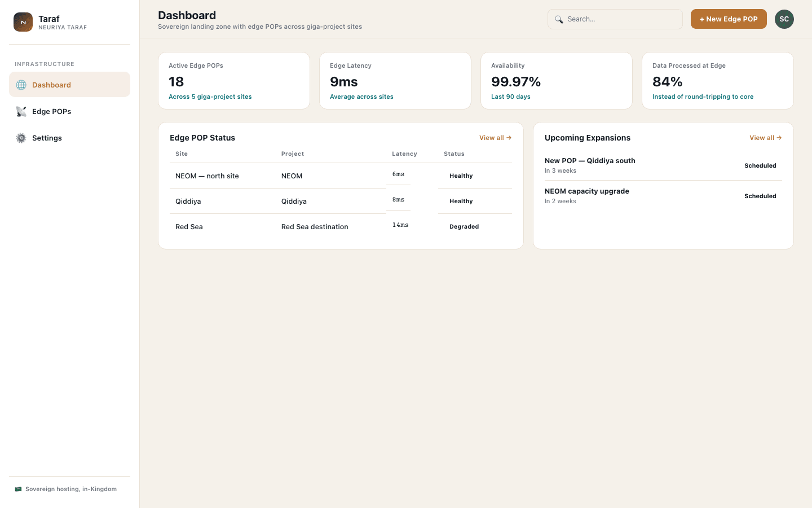View all Edge POP Status entries
This screenshot has height=508, width=812.
click(x=495, y=138)
